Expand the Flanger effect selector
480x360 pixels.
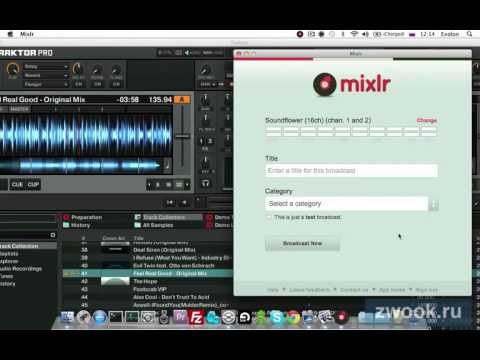pos(46,85)
